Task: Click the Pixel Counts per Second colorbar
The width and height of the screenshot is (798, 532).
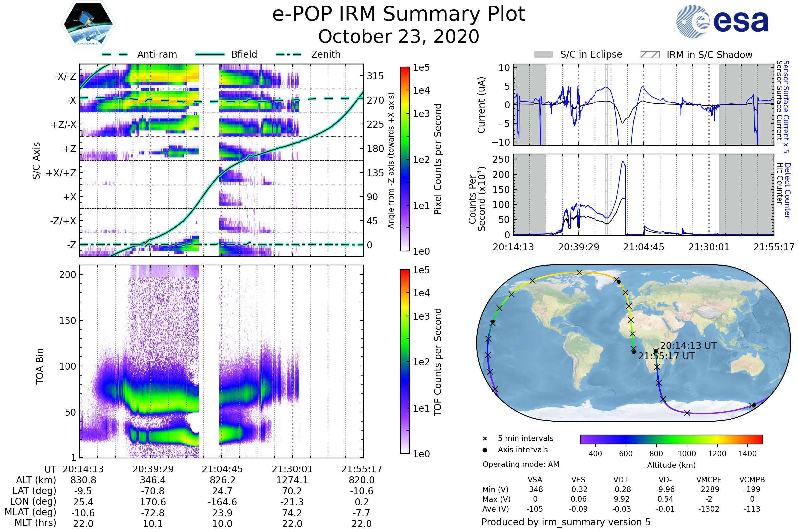Action: tap(405, 159)
